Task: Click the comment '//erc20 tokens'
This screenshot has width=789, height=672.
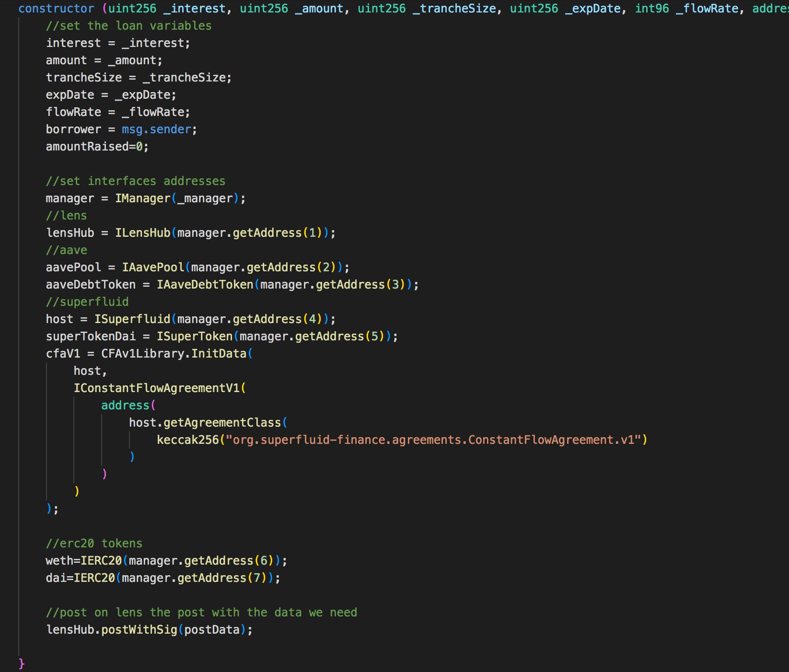Action: [x=94, y=544]
